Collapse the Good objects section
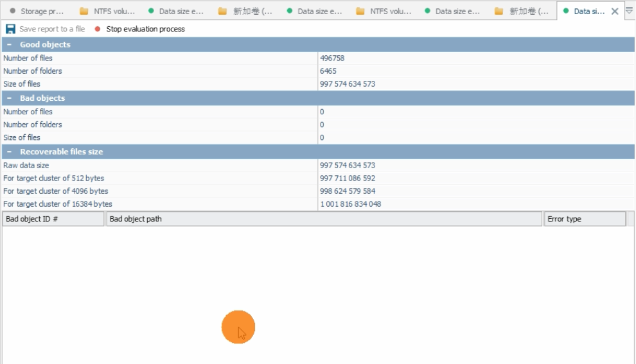Image resolution: width=636 pixels, height=364 pixels. (9, 44)
